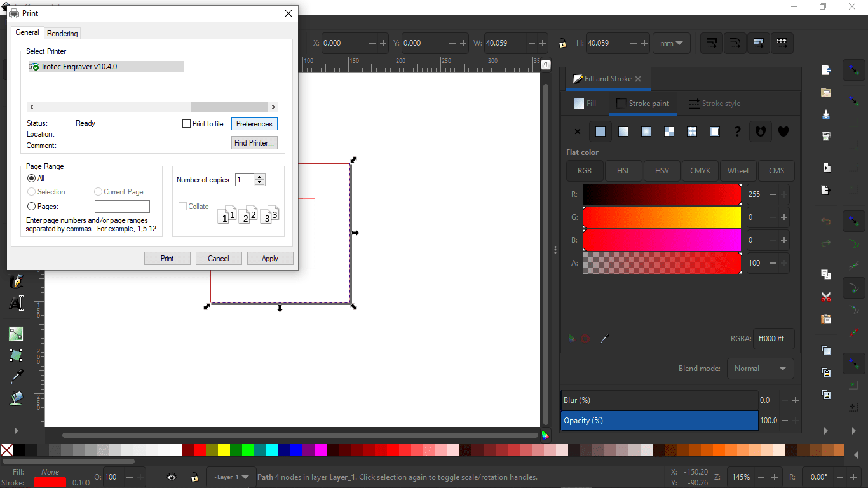868x488 pixels.
Task: Click the Apply button
Action: point(269,259)
